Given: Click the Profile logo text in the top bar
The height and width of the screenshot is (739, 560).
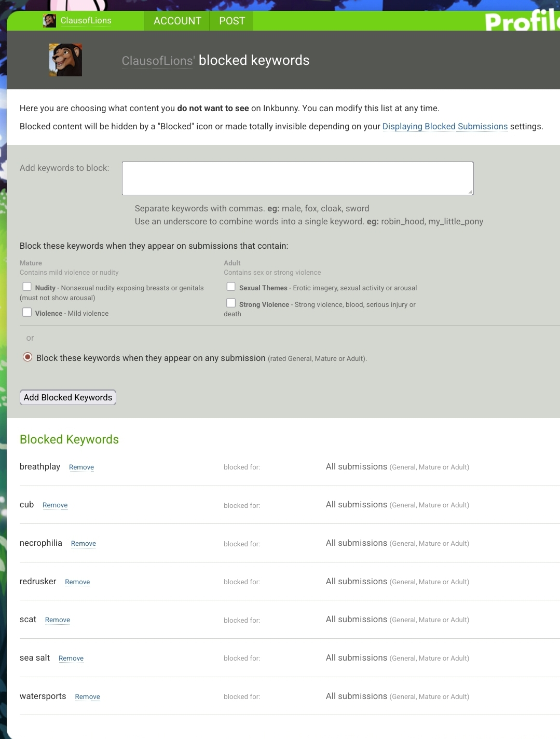Looking at the screenshot, I should coord(522,21).
